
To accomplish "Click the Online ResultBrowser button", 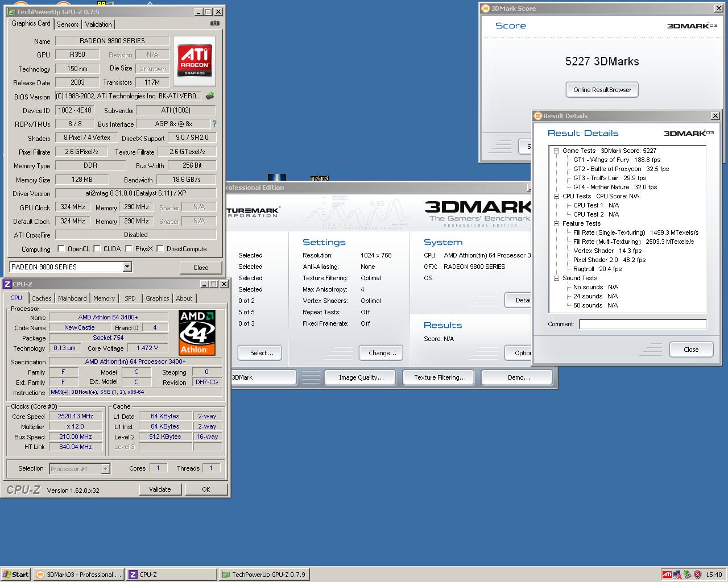I will point(602,90).
